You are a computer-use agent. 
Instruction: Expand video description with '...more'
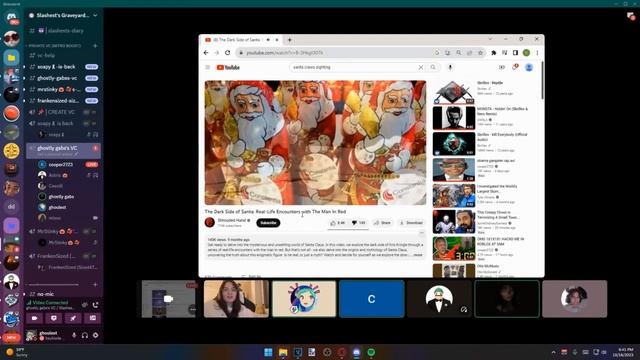[x=418, y=255]
